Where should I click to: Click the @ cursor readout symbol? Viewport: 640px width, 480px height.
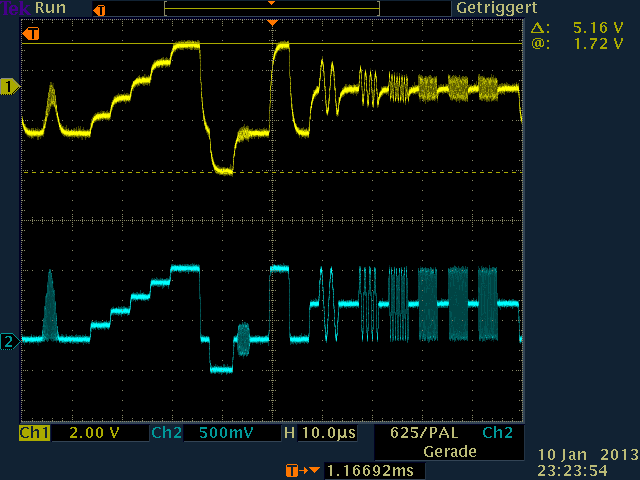point(539,45)
